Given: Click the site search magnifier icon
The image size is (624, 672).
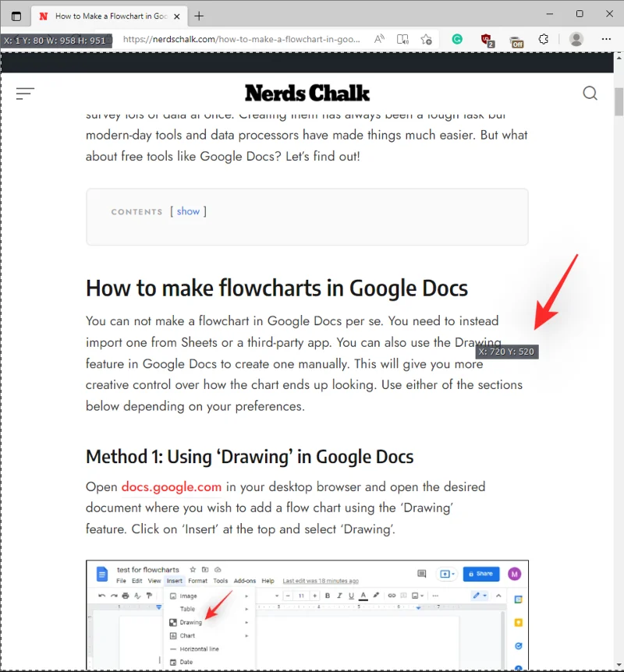Looking at the screenshot, I should tap(590, 94).
